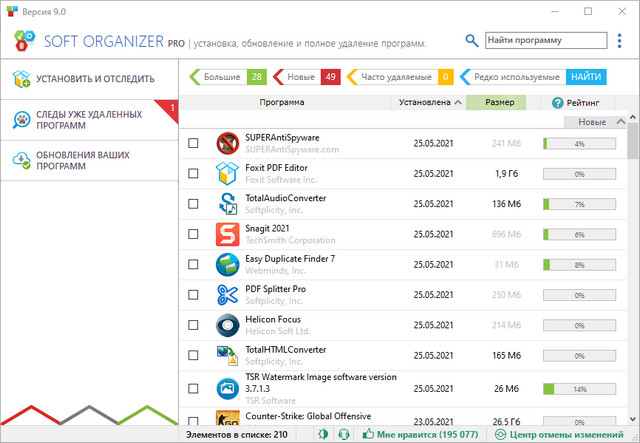Screen dimensions: 640x443
Task: Tick the TotalAudioConverter checkbox
Action: pos(194,204)
